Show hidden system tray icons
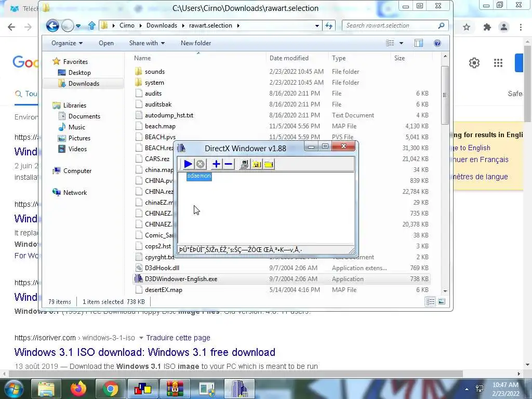This screenshot has height=399, width=532. 467,389
